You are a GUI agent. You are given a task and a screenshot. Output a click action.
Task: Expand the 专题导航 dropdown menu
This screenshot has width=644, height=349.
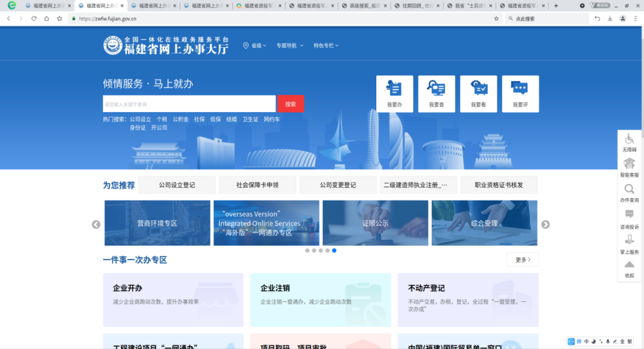coord(289,45)
